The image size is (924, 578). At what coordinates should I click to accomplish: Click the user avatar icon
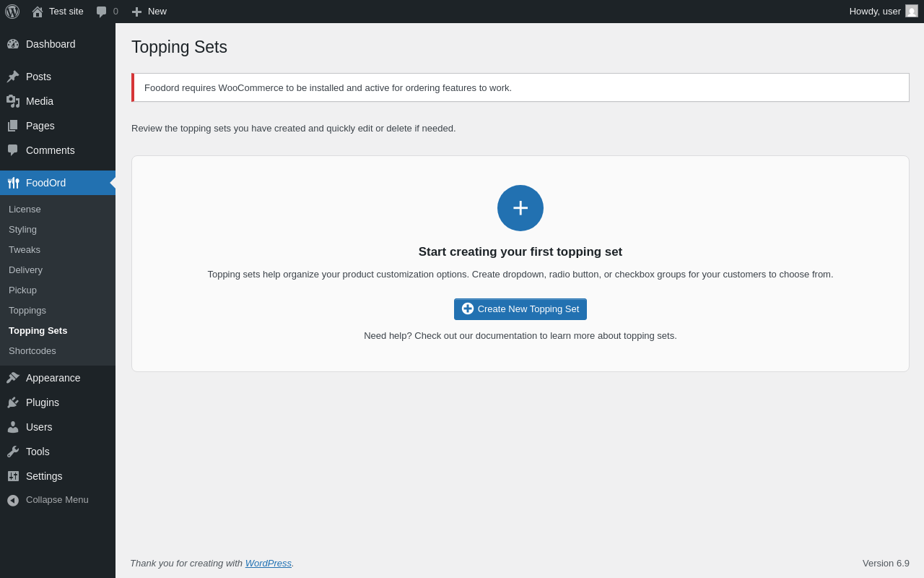[912, 12]
